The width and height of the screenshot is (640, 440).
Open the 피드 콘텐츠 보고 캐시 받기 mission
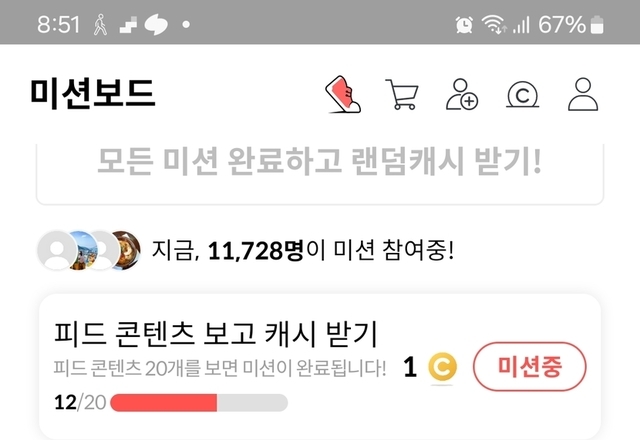pos(320,367)
